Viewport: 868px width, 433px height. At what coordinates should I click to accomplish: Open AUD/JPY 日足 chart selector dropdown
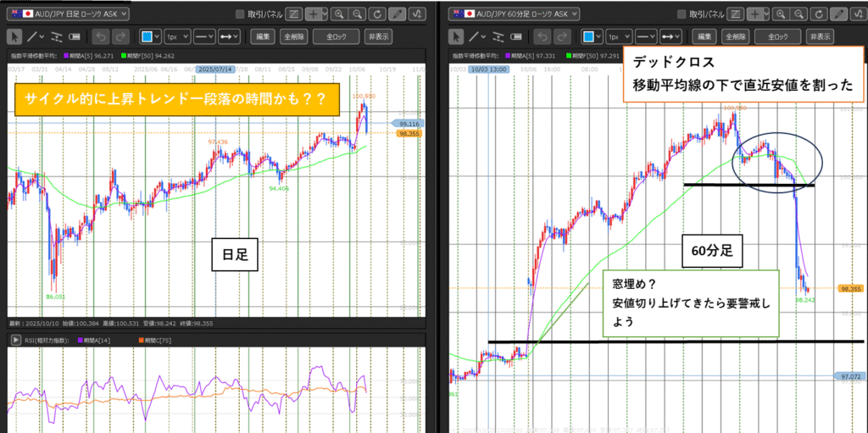(x=68, y=14)
